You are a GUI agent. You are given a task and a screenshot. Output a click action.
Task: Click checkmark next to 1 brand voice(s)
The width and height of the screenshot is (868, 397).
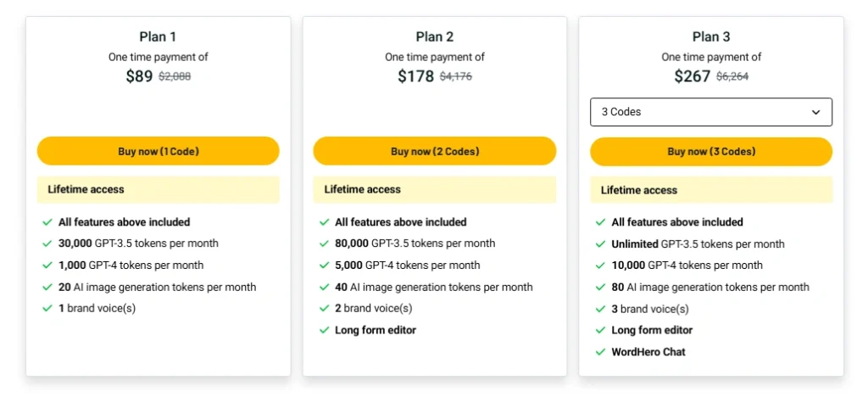point(47,309)
